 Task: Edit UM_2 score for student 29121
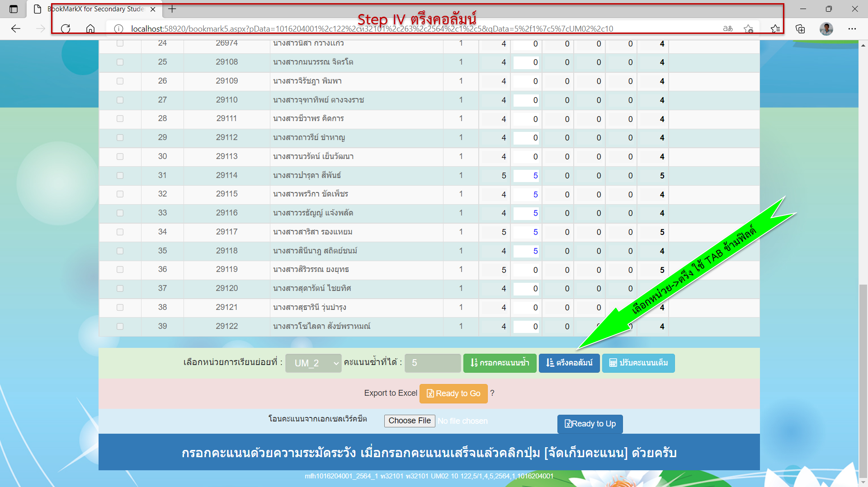pos(526,308)
